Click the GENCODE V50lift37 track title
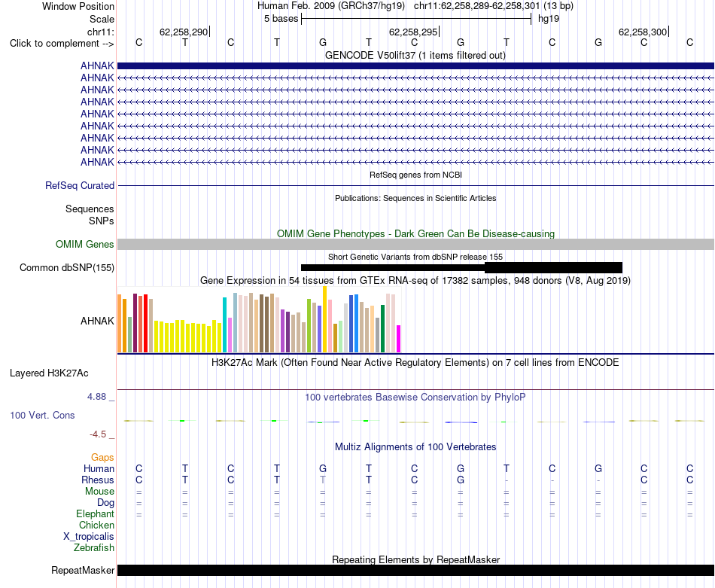Image resolution: width=715 pixels, height=588 pixels. click(415, 56)
